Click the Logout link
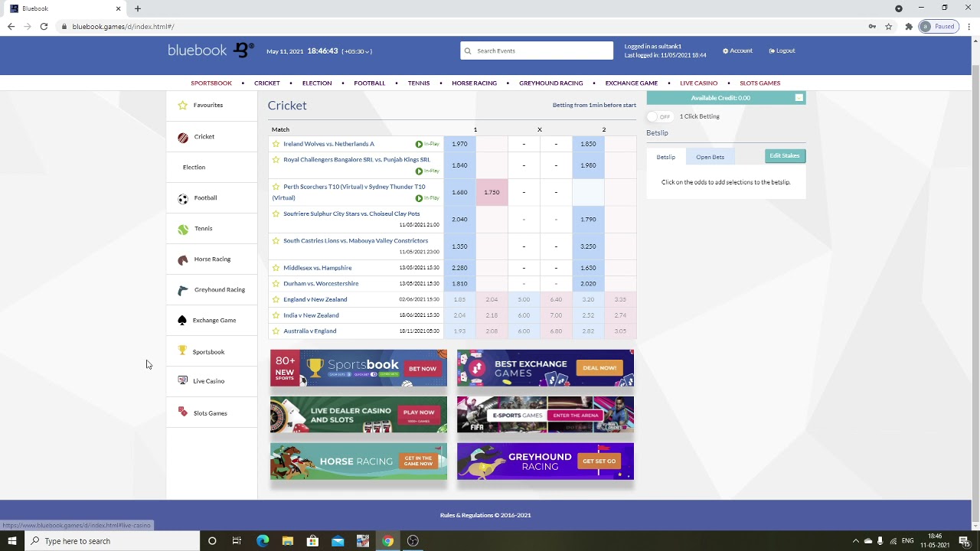The height and width of the screenshot is (551, 980). coord(782,51)
